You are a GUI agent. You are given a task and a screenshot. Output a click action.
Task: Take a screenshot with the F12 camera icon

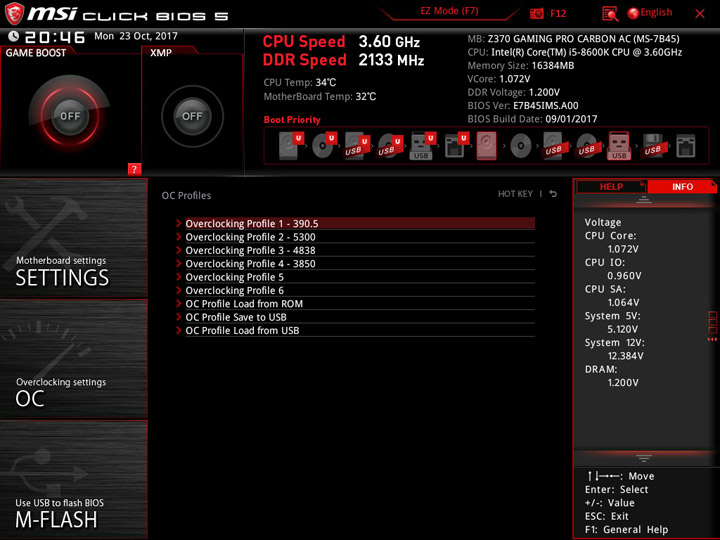click(536, 13)
